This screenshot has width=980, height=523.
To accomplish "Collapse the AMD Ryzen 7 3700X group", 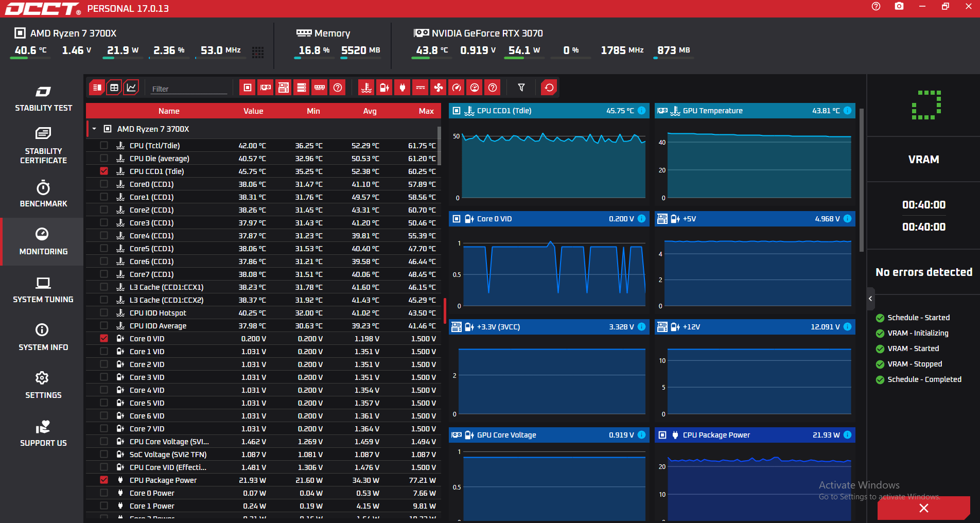I will coord(94,129).
